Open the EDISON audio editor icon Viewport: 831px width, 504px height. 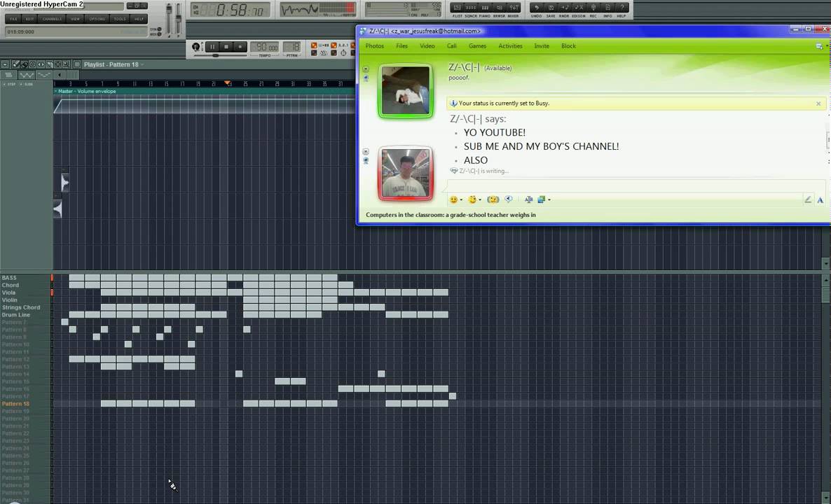coord(579,8)
